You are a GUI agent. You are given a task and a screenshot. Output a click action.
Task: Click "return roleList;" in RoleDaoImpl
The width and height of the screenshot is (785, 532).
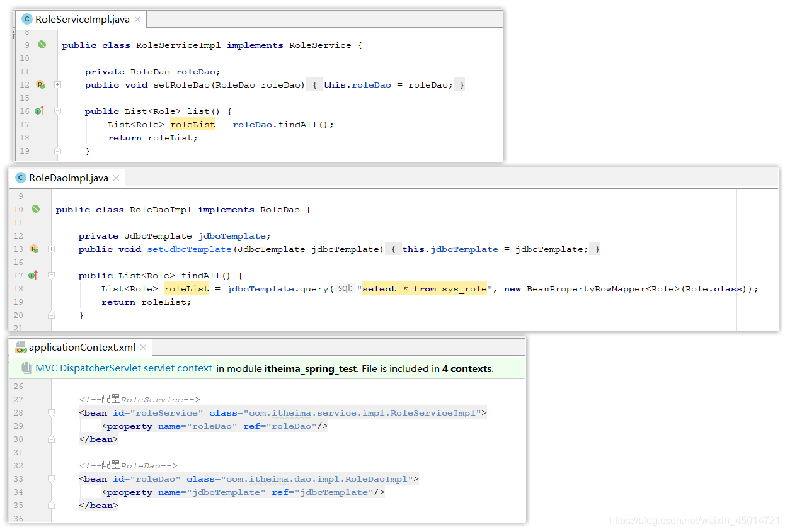[x=146, y=302]
